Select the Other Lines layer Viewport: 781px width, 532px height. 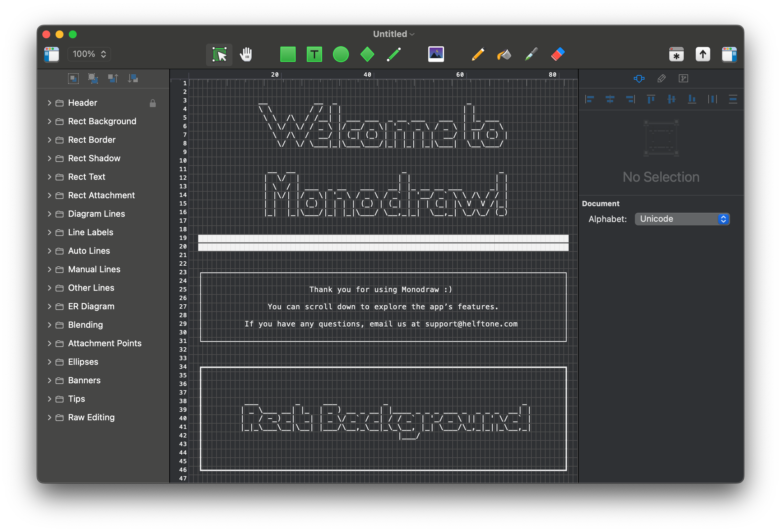click(x=103, y=288)
